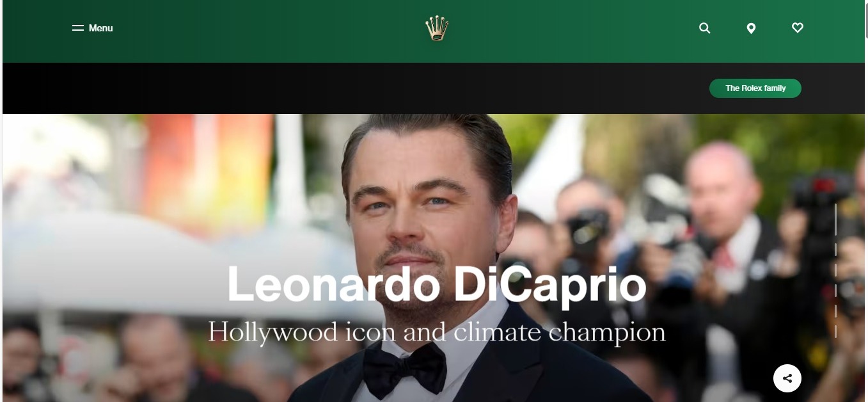
Task: Go to the third section indicator dash
Action: (x=835, y=270)
